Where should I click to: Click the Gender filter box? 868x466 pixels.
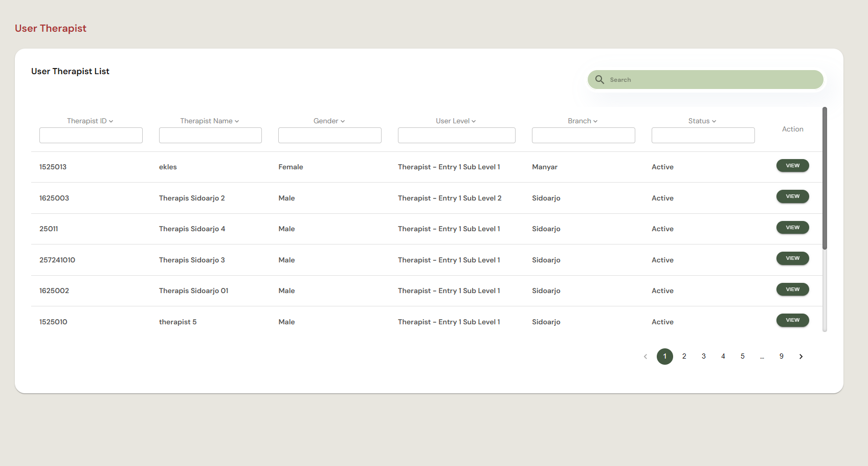[x=330, y=136]
